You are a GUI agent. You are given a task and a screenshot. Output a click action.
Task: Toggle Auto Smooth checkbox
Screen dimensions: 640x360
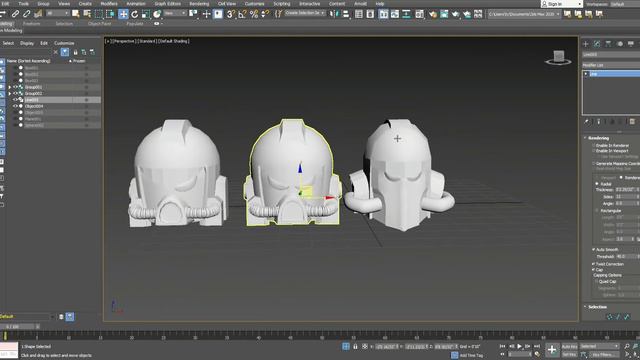pos(593,249)
